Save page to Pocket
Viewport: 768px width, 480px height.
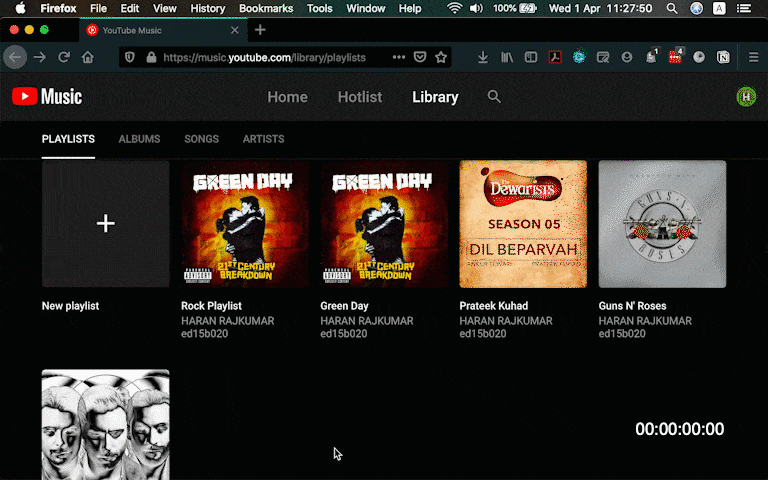coord(420,57)
